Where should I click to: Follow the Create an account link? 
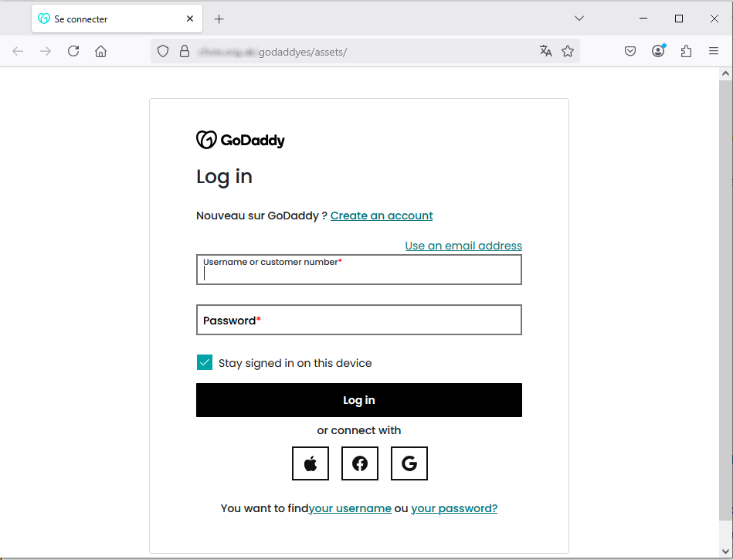point(382,216)
